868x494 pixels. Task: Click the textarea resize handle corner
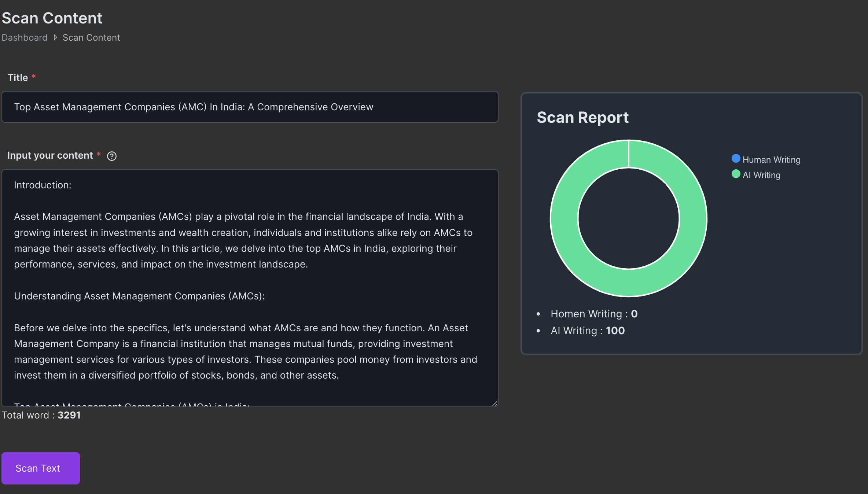tap(494, 403)
